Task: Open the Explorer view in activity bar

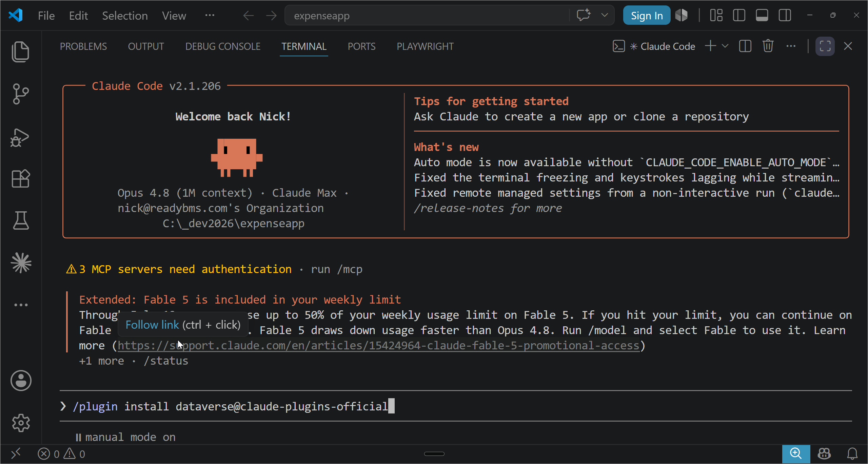Action: (21, 52)
